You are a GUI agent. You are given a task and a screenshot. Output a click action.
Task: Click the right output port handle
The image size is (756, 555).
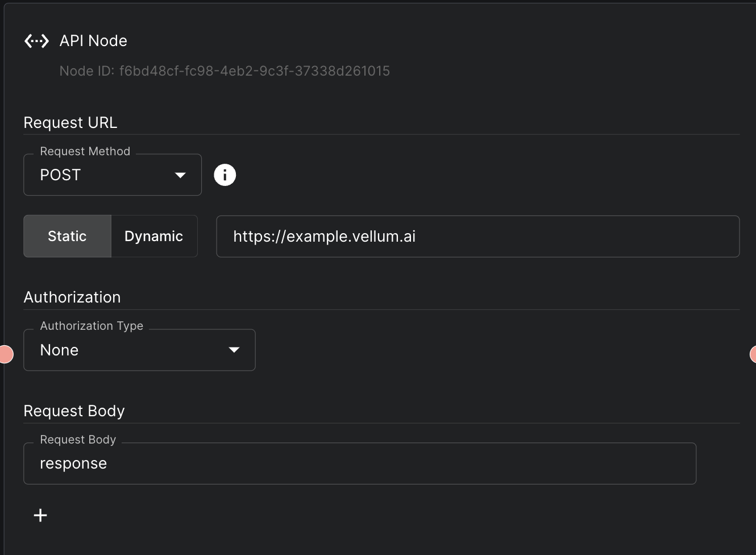coord(753,354)
